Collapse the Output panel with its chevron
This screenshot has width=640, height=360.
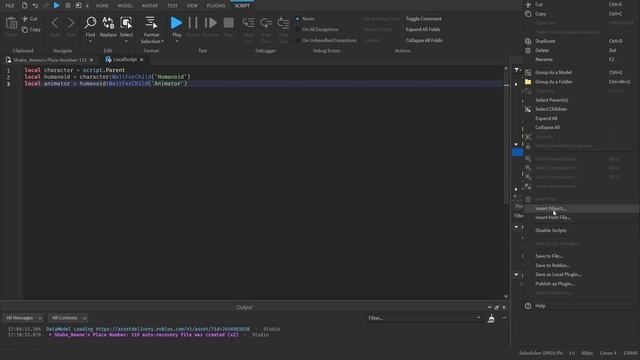(x=489, y=307)
